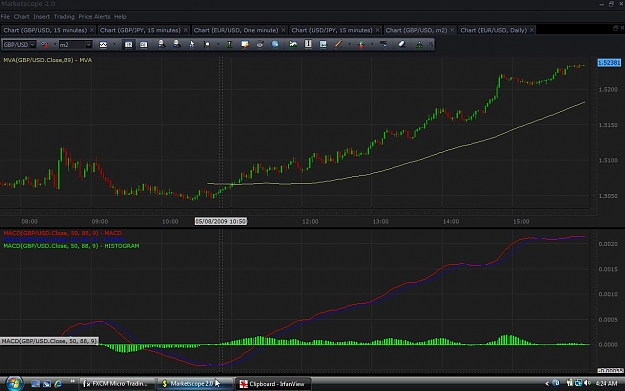Screen dimensions: 625x391
Task: Click the red percent-style icon beside GBP/USD box
Action: 45,45
